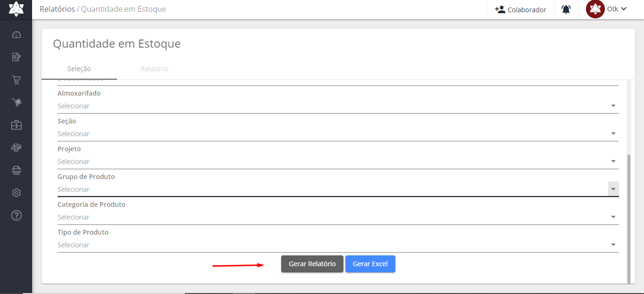Open the money briefcase sidebar icon
Screen dimensions: 644x294
pyautogui.click(x=17, y=125)
